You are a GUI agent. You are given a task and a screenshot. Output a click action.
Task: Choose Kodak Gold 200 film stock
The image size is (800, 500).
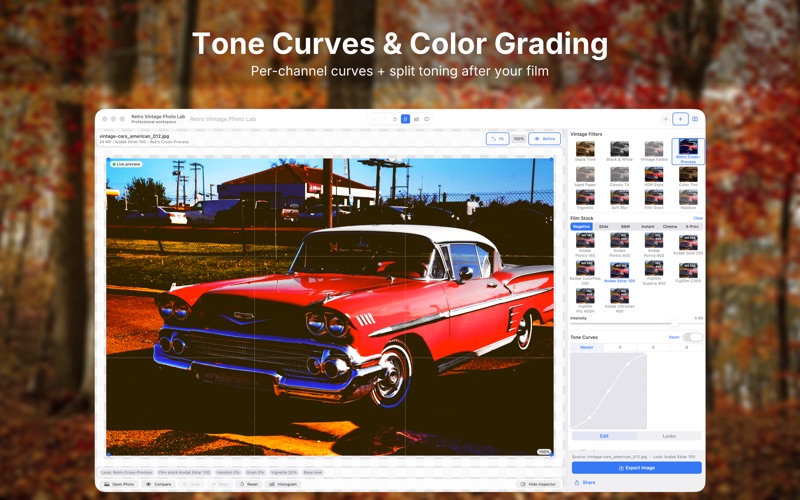pos(688,245)
